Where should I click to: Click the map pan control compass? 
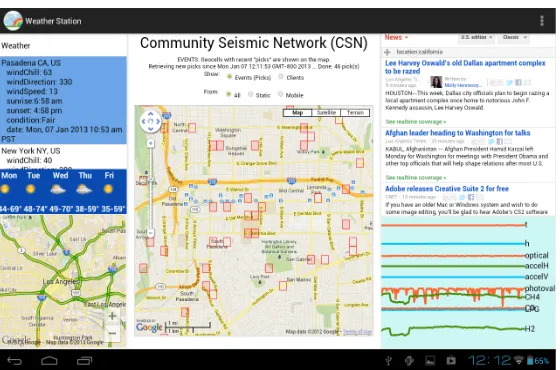[150, 121]
